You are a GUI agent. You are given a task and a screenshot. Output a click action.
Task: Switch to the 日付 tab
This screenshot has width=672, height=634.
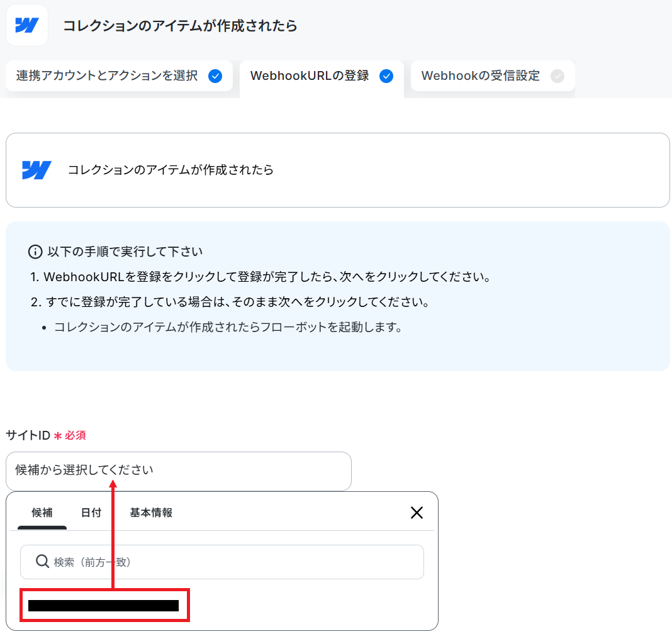[91, 513]
